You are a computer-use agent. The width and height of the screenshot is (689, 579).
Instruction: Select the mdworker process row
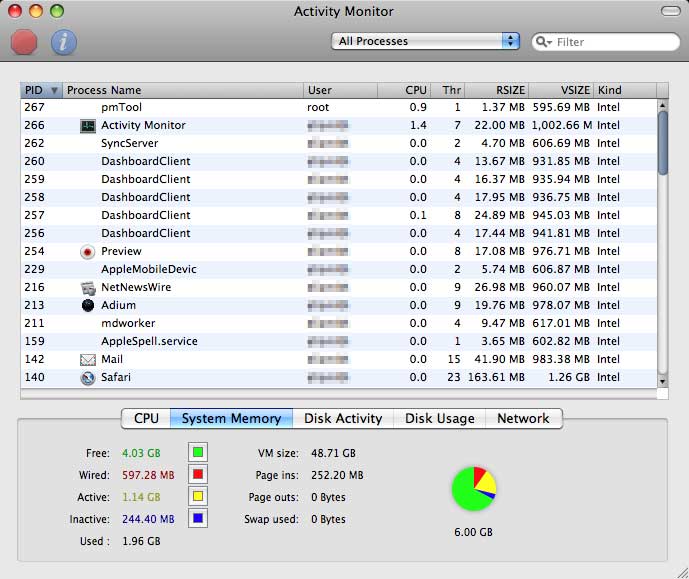tap(338, 323)
